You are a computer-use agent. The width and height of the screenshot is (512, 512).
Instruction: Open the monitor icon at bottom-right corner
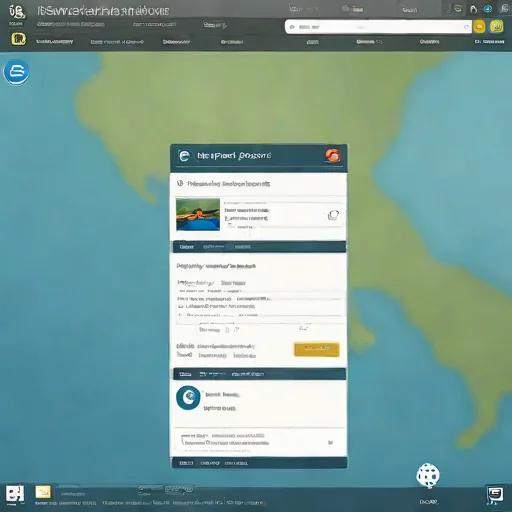pos(495,494)
